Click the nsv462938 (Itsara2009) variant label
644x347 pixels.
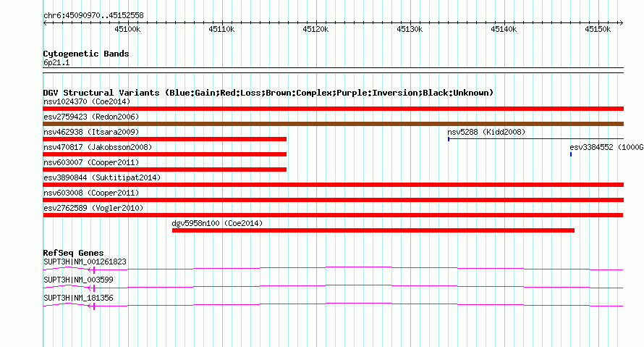click(91, 132)
